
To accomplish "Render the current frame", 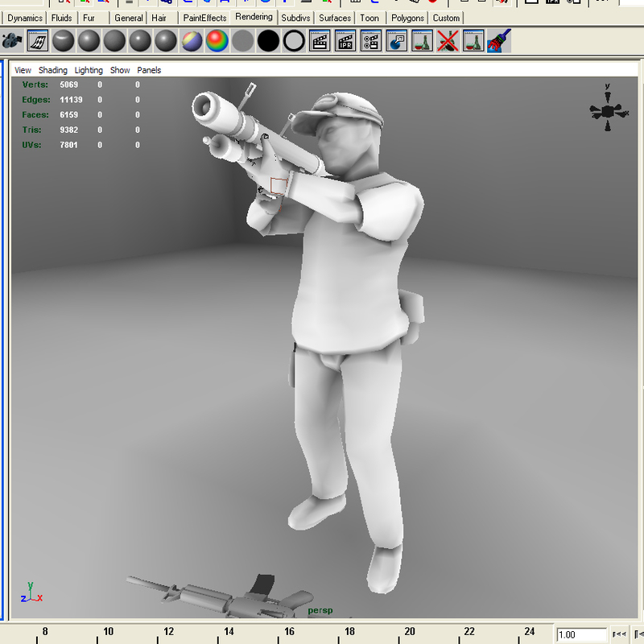I will [x=320, y=39].
